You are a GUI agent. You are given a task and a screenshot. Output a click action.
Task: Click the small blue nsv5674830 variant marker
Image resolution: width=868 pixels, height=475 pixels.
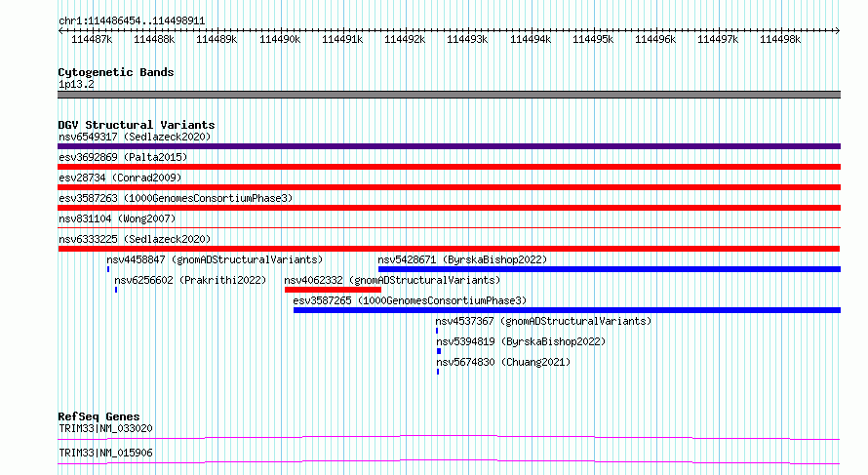tap(438, 372)
